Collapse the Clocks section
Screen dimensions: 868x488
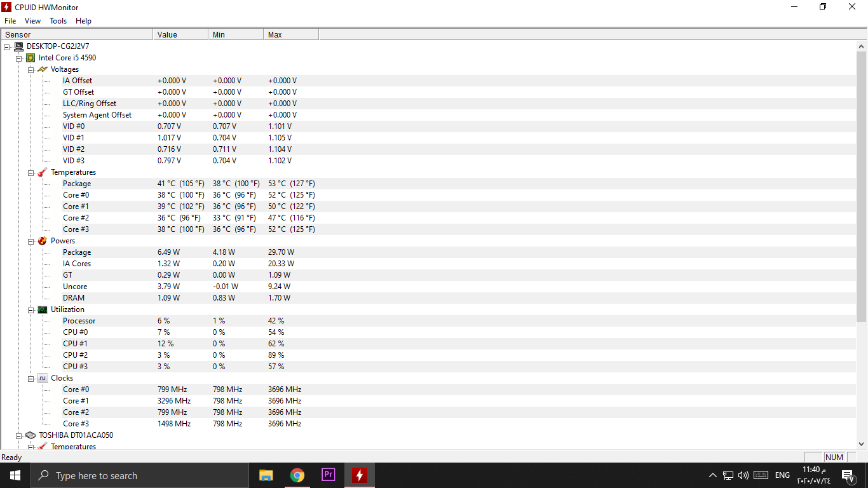pos(31,378)
